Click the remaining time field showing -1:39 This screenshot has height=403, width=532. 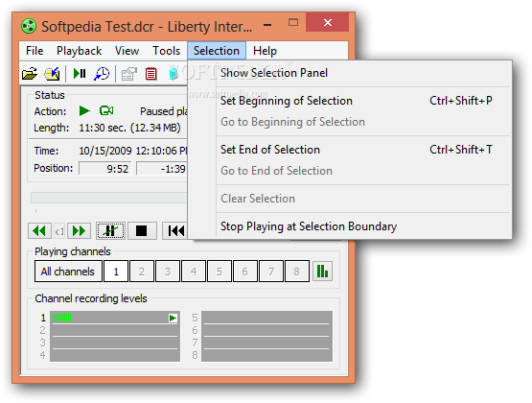[x=162, y=169]
